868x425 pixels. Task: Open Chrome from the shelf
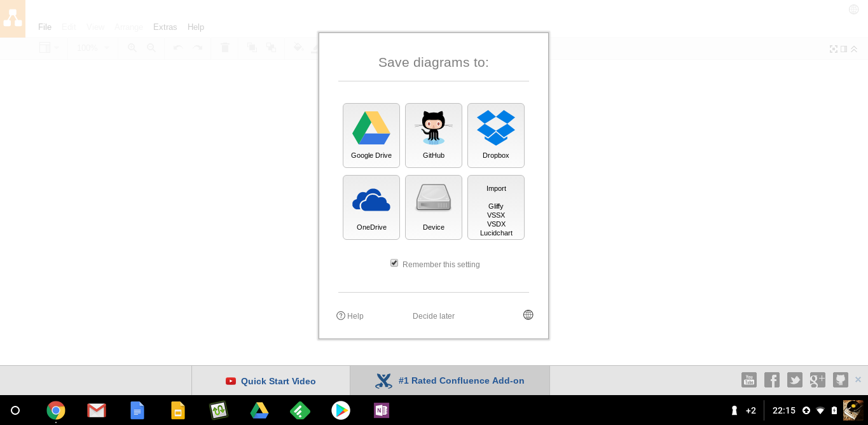(x=56, y=410)
